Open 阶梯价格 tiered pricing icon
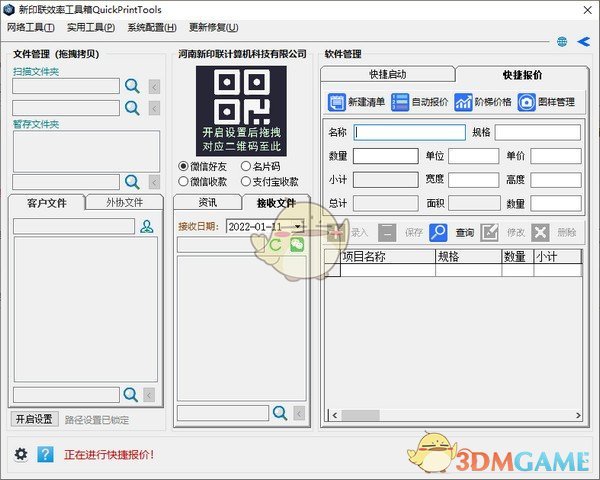This screenshot has height=480, width=600. pos(463,102)
